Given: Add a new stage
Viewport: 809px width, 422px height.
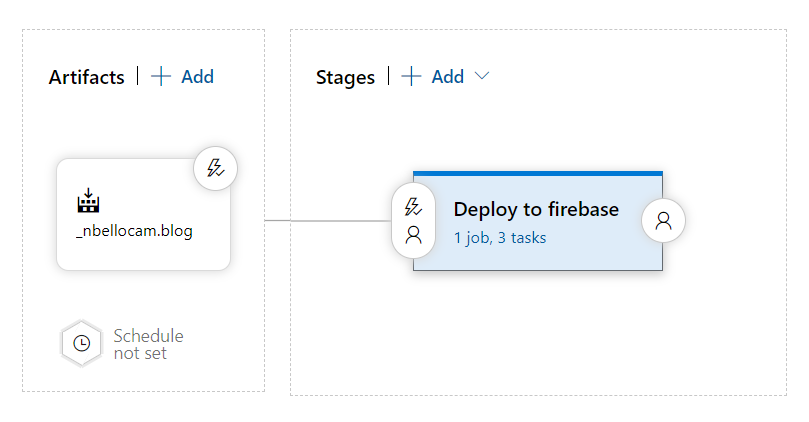Looking at the screenshot, I should pyautogui.click(x=433, y=76).
